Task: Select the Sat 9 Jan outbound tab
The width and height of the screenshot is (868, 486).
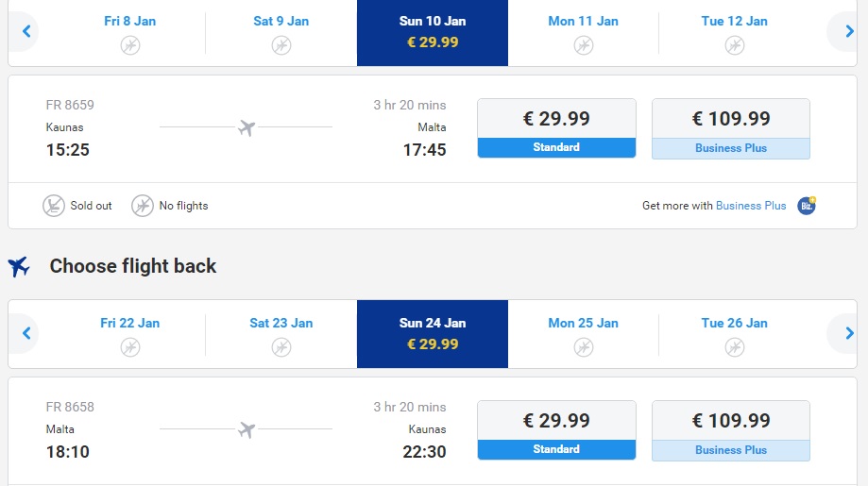Action: pyautogui.click(x=281, y=33)
